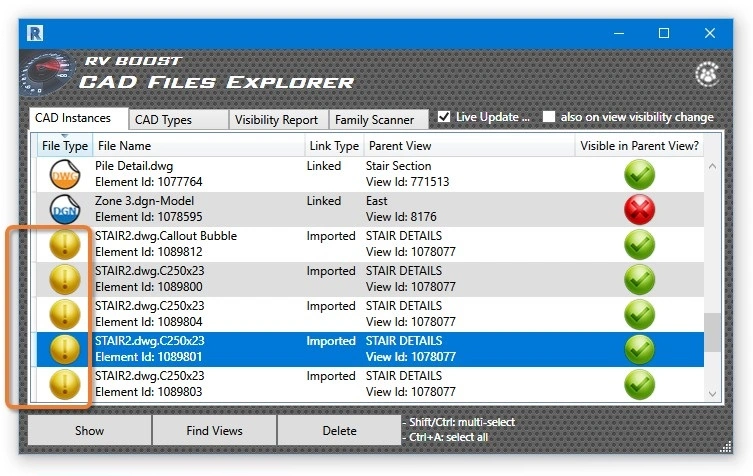Click the DWG file type icon for Pile Detail.dwg
Screen dimensions: 753x476
tap(65, 175)
